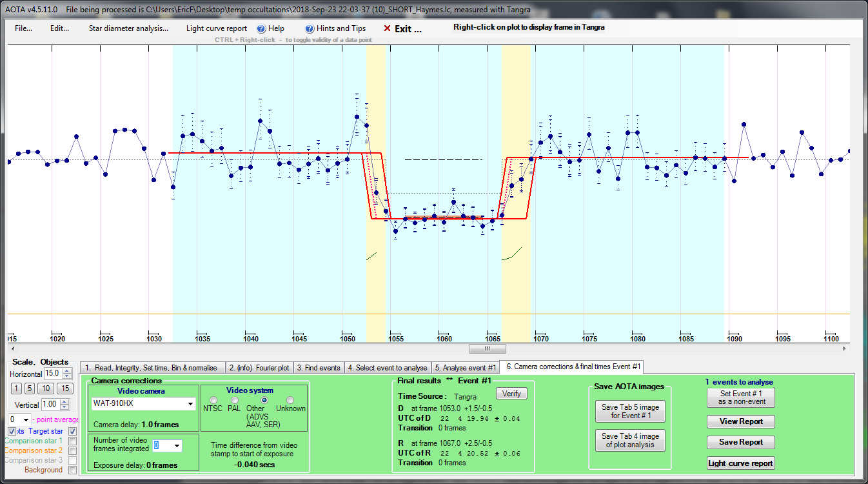Switch to the Find events tab
Viewport: 868px width, 484px height.
318,368
